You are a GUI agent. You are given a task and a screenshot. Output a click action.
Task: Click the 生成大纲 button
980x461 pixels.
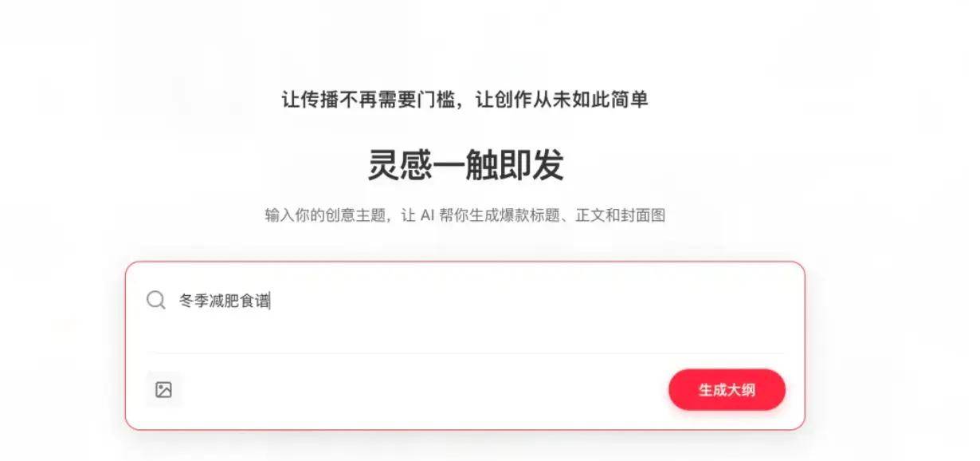[727, 390]
